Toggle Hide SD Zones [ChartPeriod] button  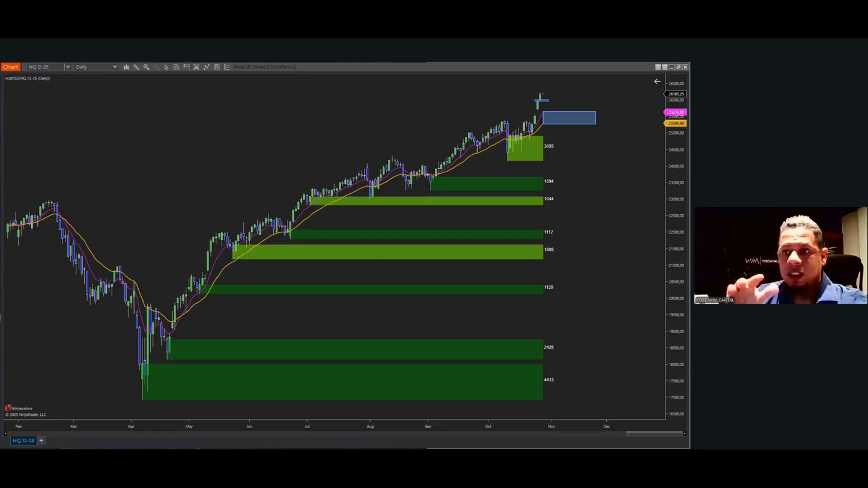264,67
